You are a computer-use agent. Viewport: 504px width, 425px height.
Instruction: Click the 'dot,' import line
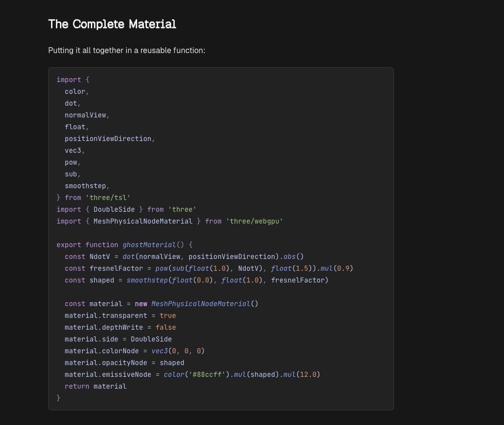(73, 103)
